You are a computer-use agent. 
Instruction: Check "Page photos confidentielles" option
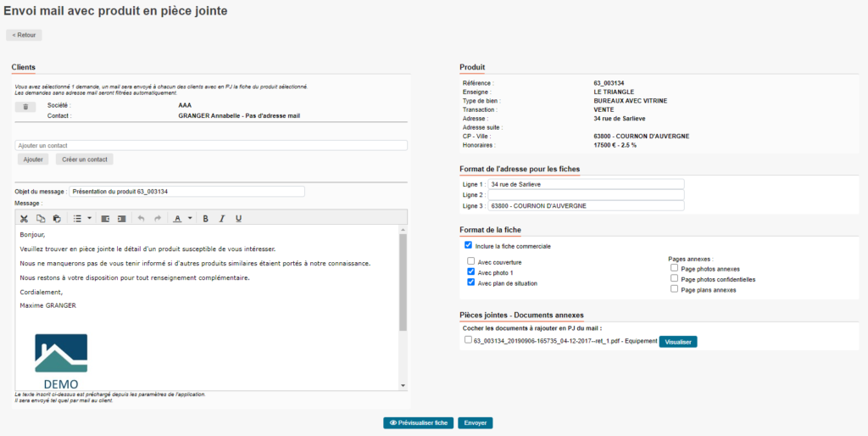tap(674, 278)
